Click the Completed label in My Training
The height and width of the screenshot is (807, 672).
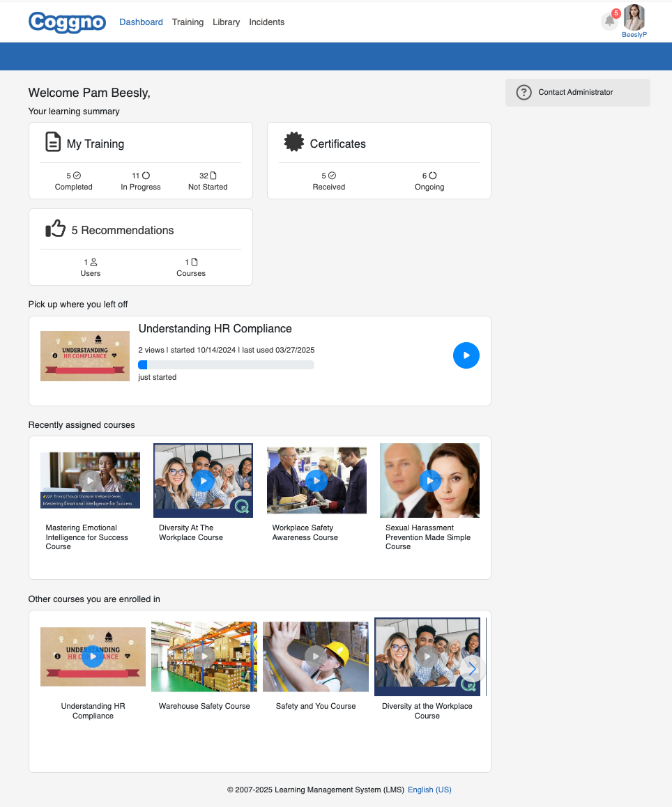[74, 187]
